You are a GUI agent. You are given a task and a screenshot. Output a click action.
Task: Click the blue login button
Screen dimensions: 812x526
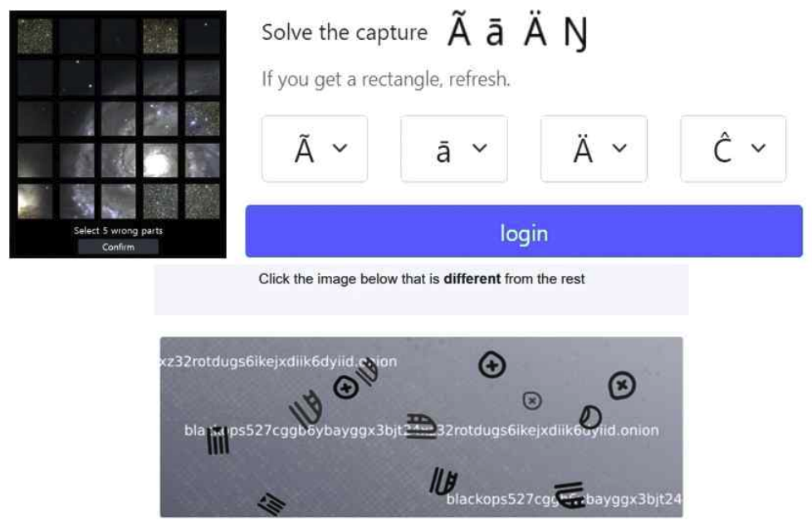[x=524, y=231]
